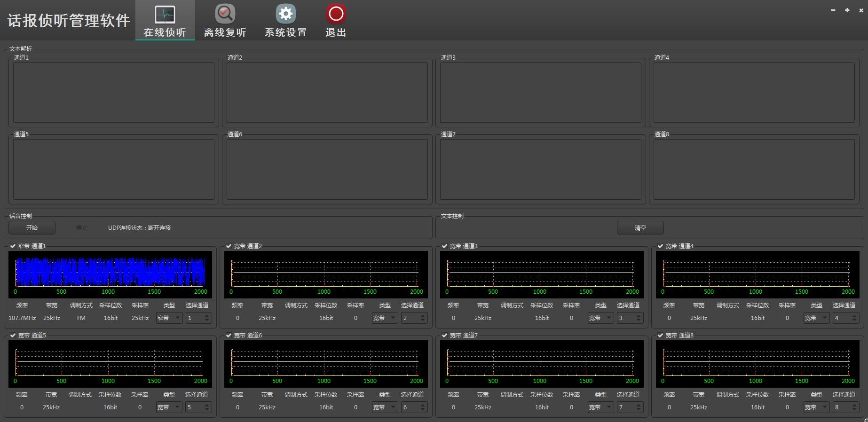Uncheck the 宽带 通道4 checkbox
868x422 pixels.
tap(661, 246)
